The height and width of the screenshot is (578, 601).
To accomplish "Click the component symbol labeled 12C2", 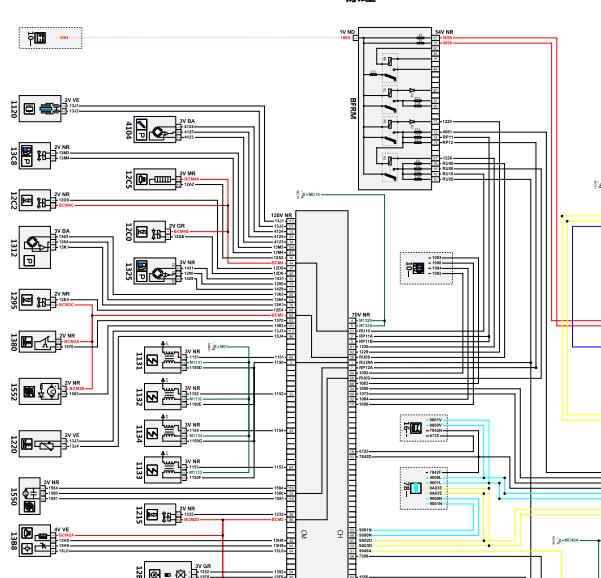I will [x=35, y=200].
